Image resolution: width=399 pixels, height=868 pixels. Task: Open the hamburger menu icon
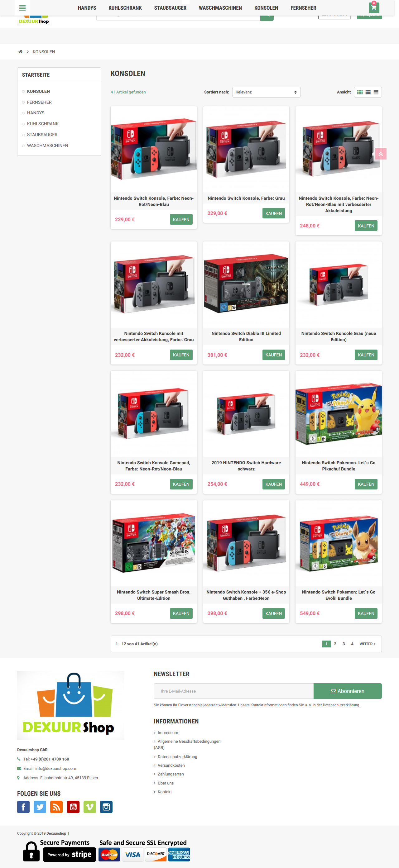[22, 8]
